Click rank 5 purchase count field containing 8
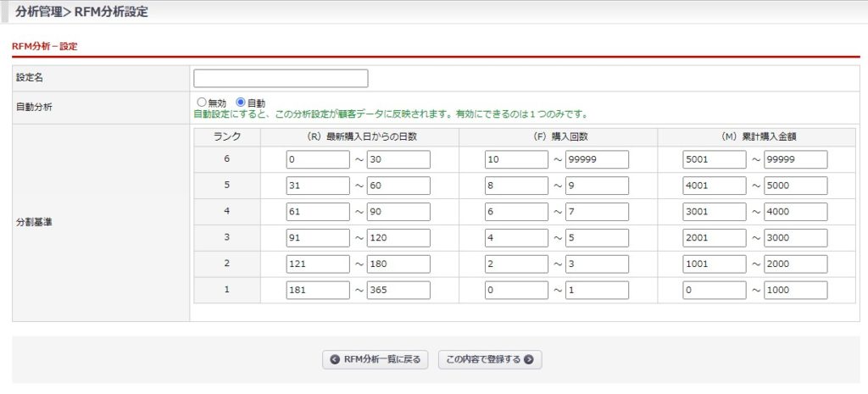Viewport: 868px width, 394px height. pos(516,186)
